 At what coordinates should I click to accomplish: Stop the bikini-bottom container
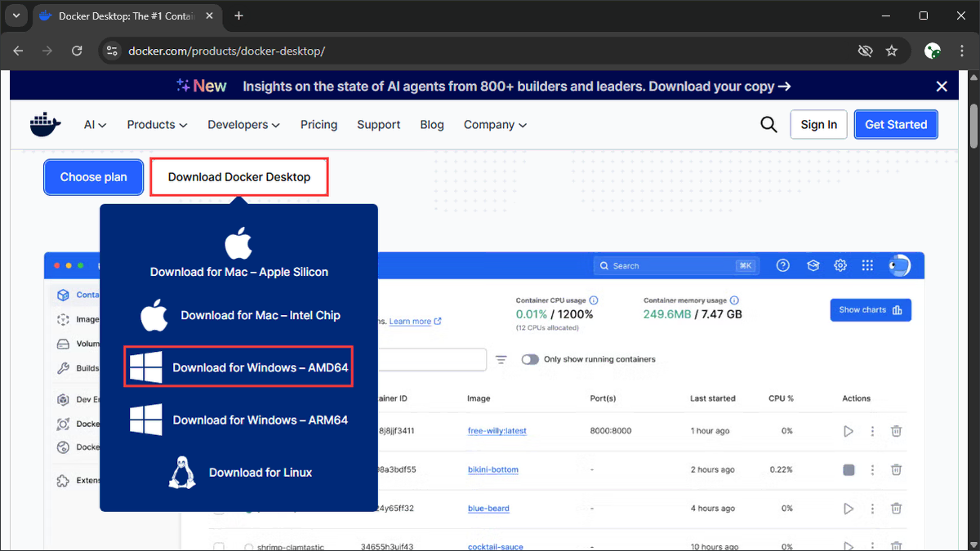(849, 470)
